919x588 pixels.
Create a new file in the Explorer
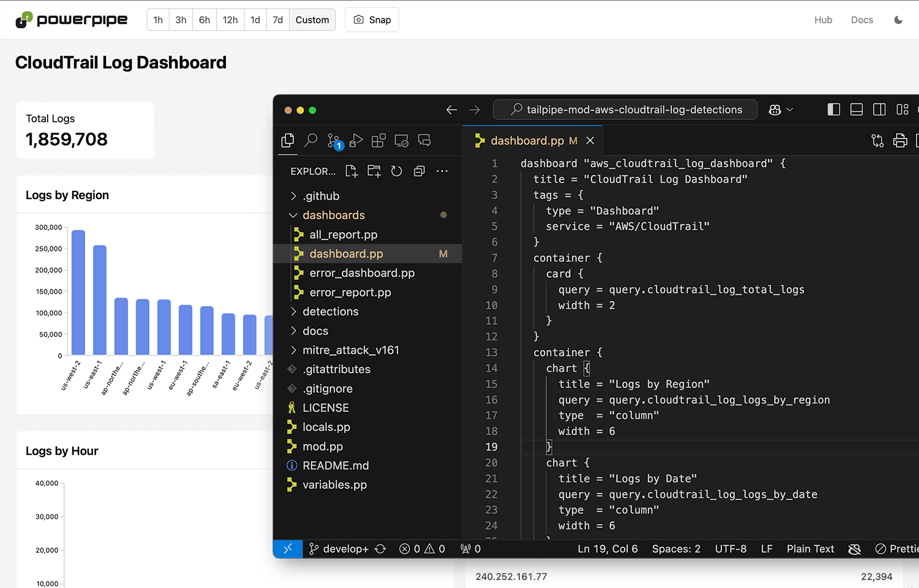352,171
